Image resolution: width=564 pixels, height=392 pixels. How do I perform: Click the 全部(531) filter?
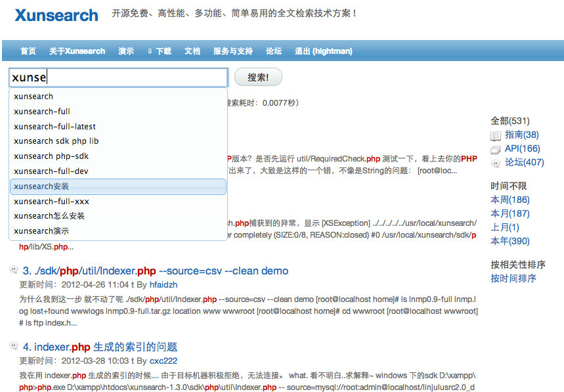click(510, 121)
